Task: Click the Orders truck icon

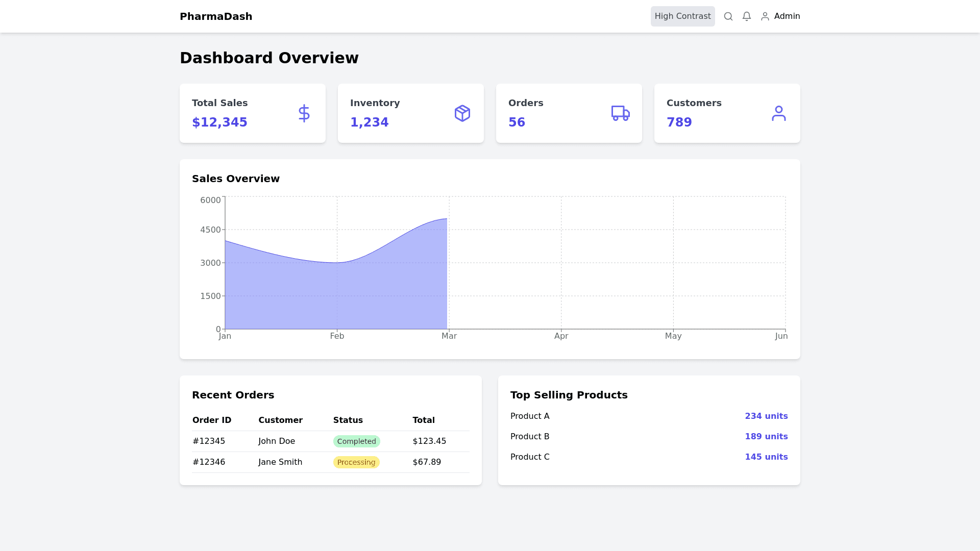Action: tap(621, 113)
